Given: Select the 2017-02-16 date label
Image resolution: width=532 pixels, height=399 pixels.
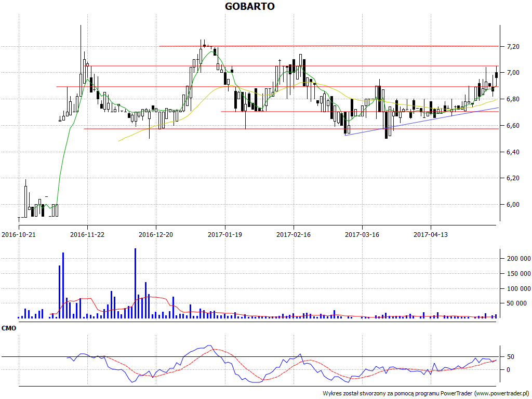Looking at the screenshot, I should pyautogui.click(x=294, y=234).
